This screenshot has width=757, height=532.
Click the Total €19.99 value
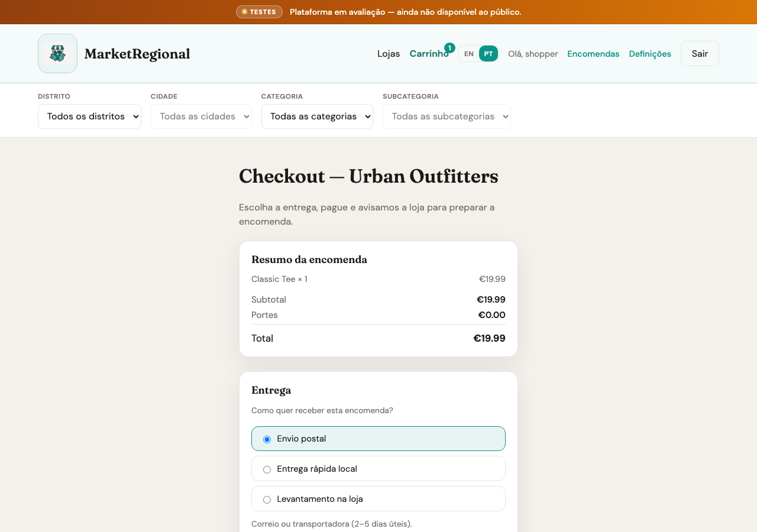[489, 339]
